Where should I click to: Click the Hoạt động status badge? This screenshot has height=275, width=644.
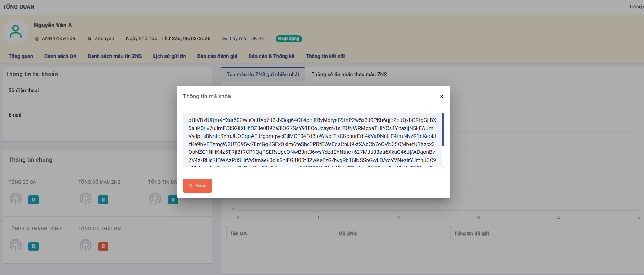pos(288,39)
